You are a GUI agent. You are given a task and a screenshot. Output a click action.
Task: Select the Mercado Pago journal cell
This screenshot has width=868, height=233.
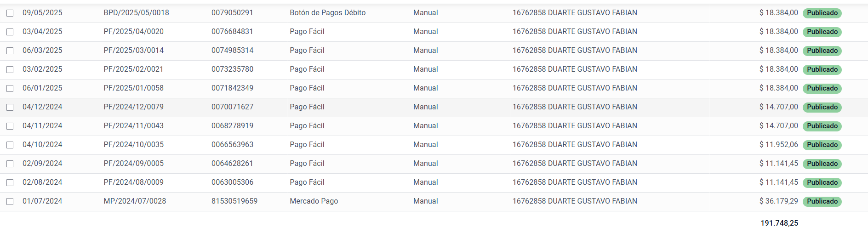314,201
